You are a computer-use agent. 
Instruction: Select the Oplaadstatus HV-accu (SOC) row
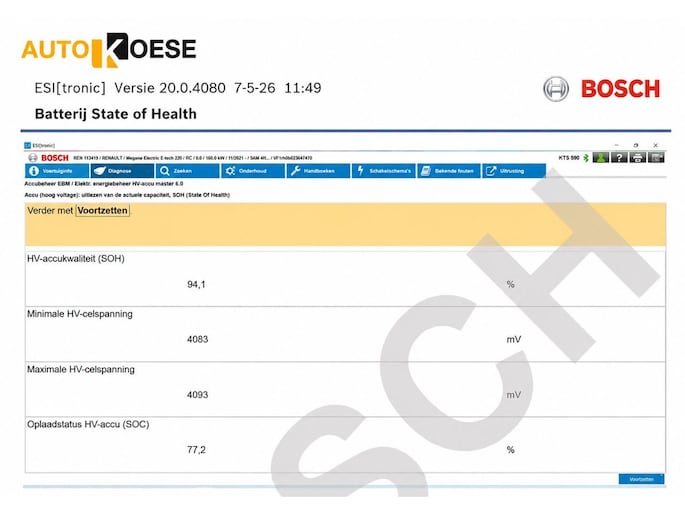click(x=345, y=444)
